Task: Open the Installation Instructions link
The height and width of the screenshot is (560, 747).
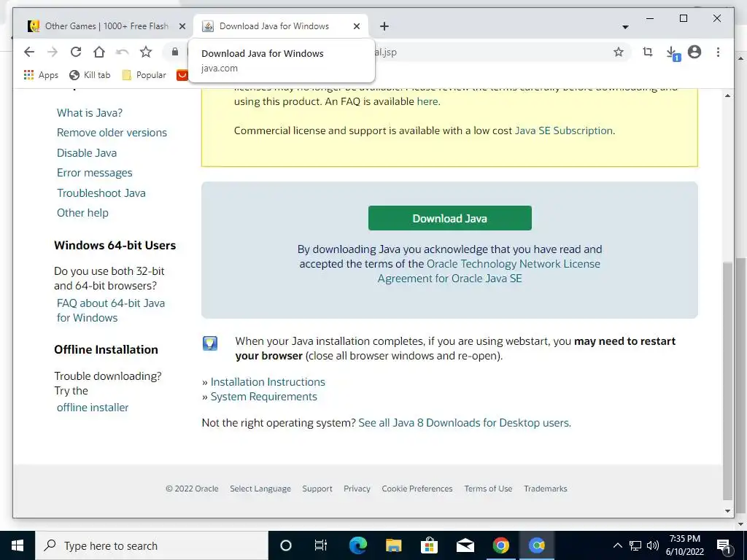Action: point(268,382)
